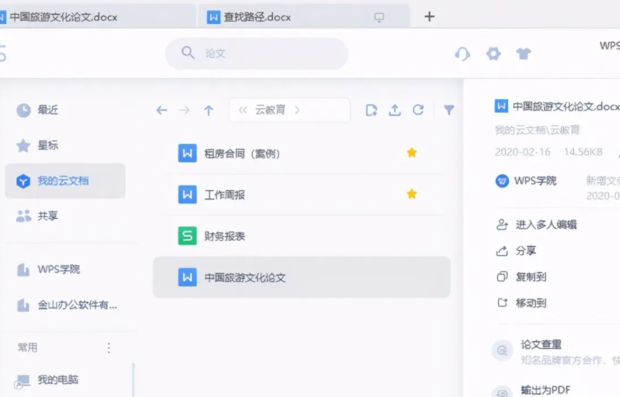The width and height of the screenshot is (620, 397).
Task: Expand the chevron after 云教育
Action: [x=297, y=110]
